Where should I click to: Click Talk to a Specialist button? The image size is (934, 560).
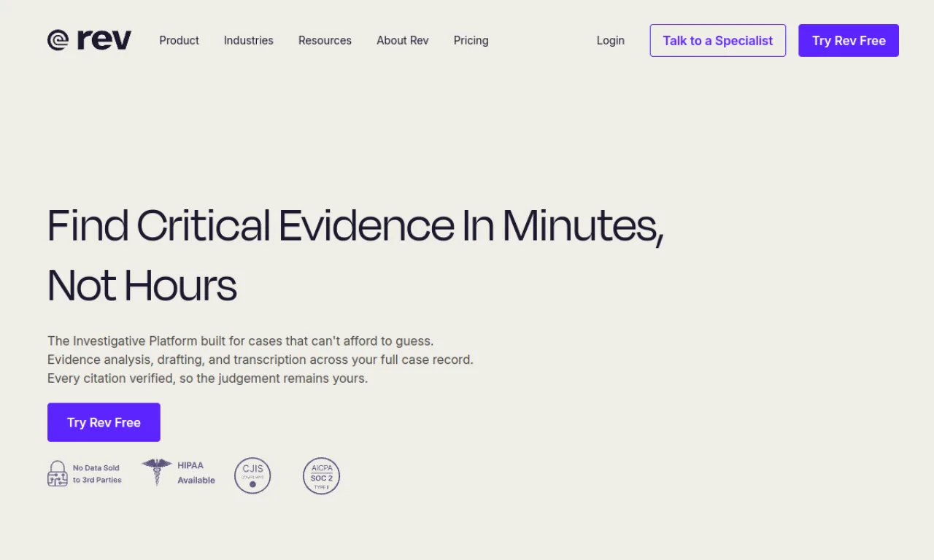click(x=718, y=41)
